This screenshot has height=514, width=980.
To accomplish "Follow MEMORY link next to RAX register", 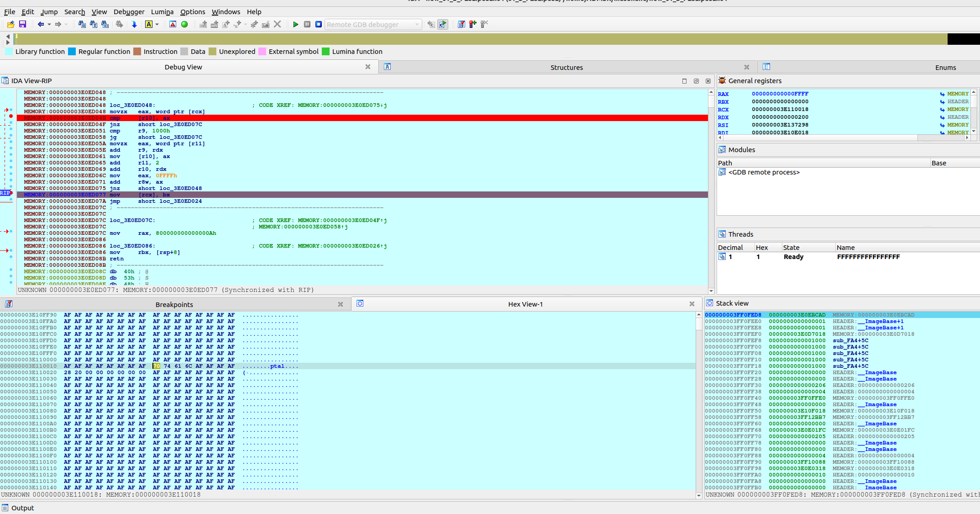I will [x=957, y=94].
